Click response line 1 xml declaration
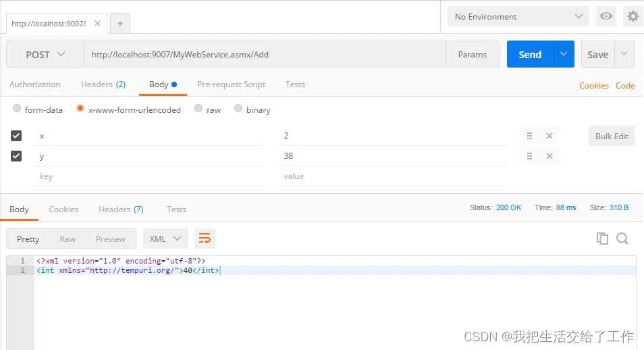 (x=121, y=261)
